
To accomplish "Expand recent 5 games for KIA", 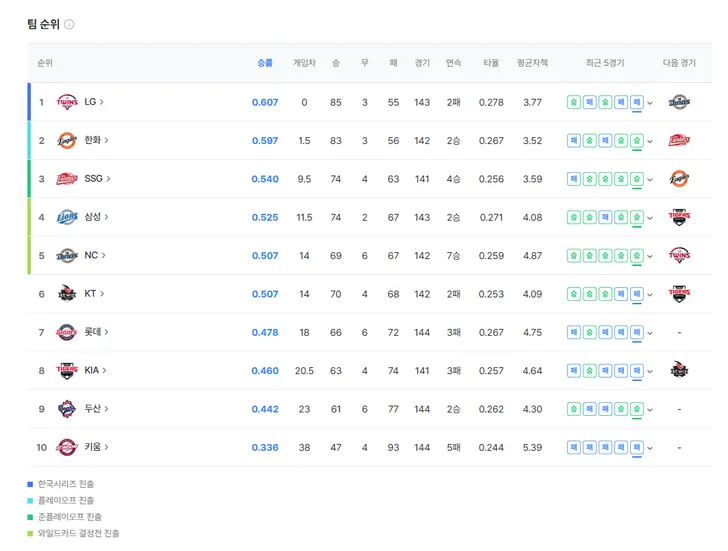I will 650,371.
